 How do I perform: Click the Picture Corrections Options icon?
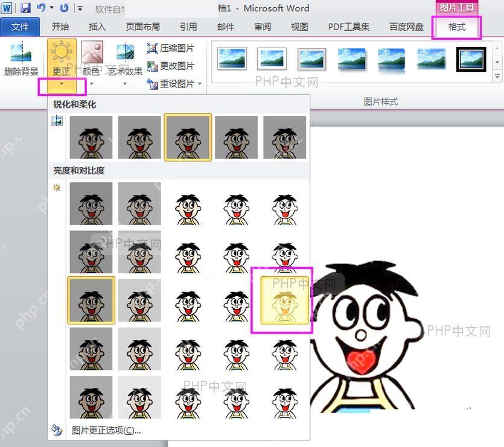click(x=57, y=430)
